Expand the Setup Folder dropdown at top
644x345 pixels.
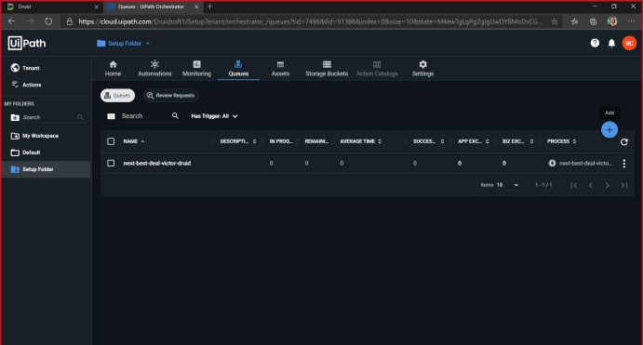coord(124,43)
